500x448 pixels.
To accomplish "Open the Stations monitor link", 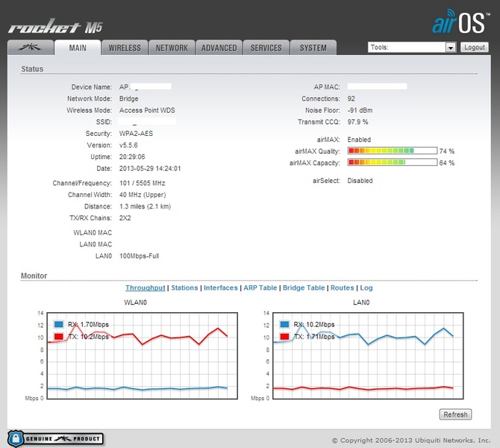I will 184,287.
